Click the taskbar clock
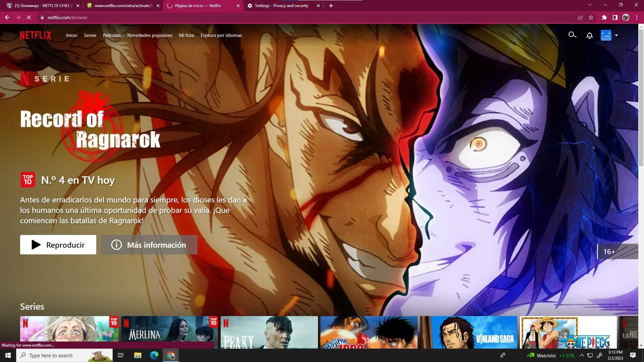This screenshot has height=362, width=644. 615,355
